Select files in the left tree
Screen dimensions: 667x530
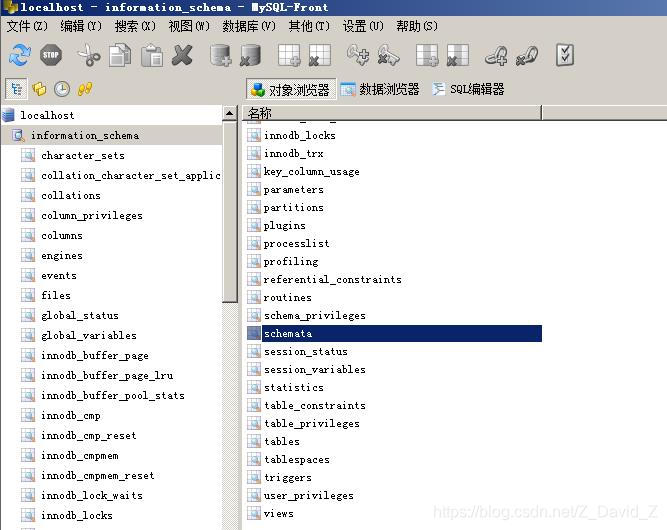pyautogui.click(x=56, y=295)
